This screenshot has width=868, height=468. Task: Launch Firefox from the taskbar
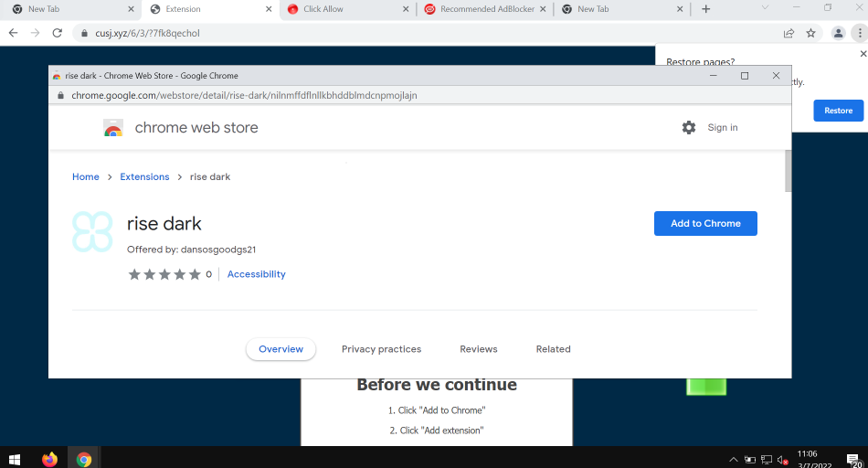pyautogui.click(x=49, y=459)
